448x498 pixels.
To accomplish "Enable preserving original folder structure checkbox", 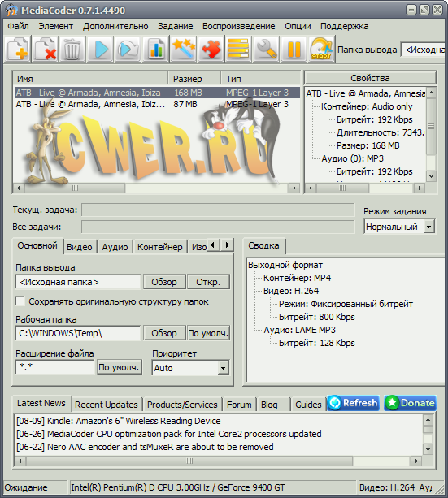I will pyautogui.click(x=20, y=301).
